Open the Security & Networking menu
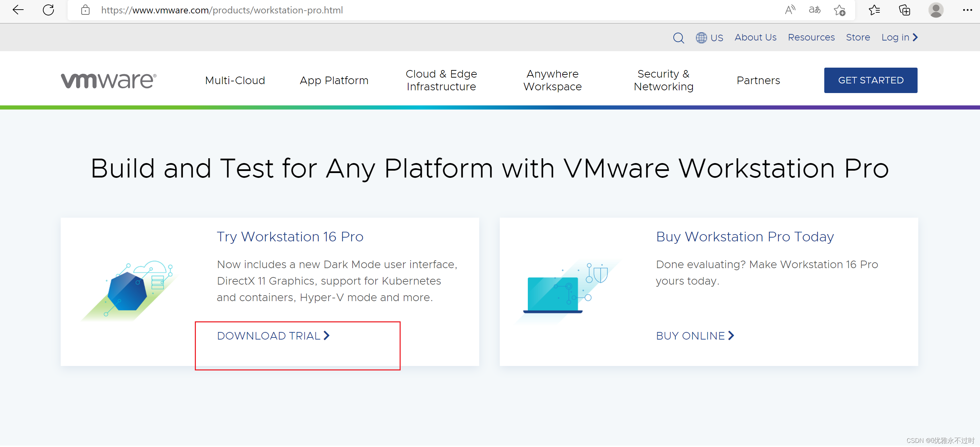Viewport: 980px width, 447px height. click(x=663, y=80)
